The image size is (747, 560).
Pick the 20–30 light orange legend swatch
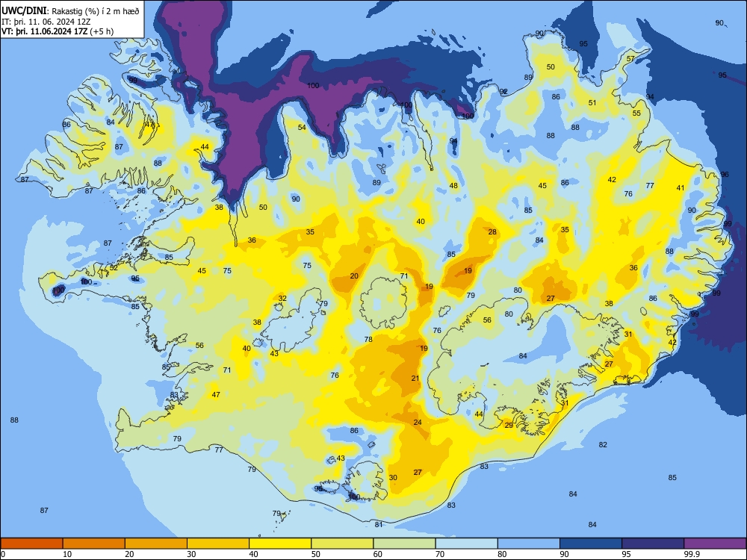pyautogui.click(x=156, y=544)
